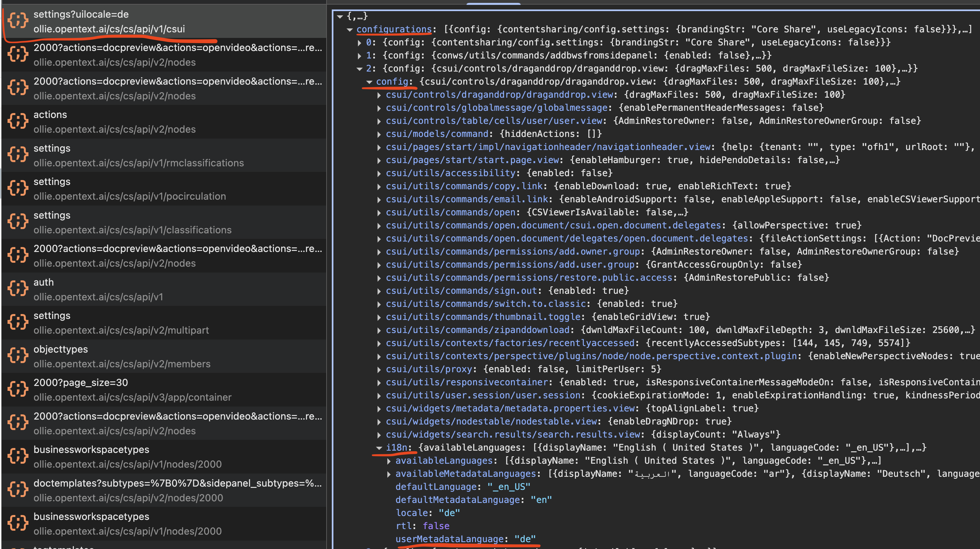Select the actions request row
This screenshot has width=980, height=549.
pos(164,122)
